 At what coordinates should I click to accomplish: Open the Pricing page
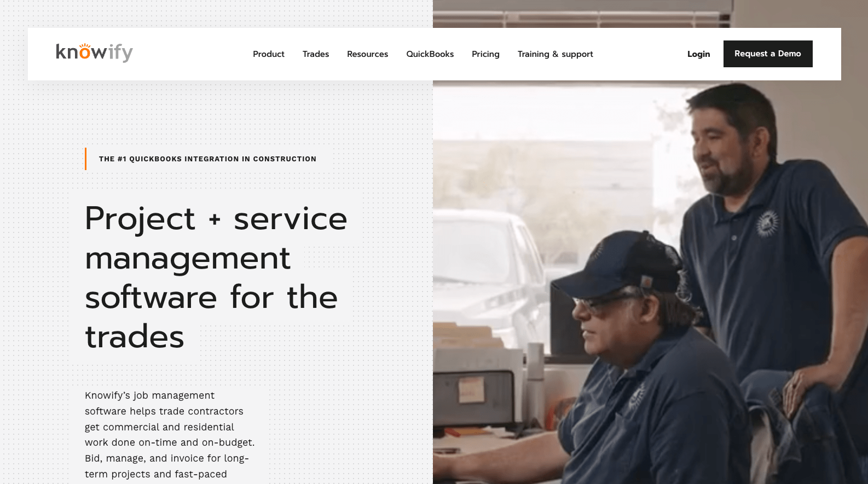coord(485,54)
